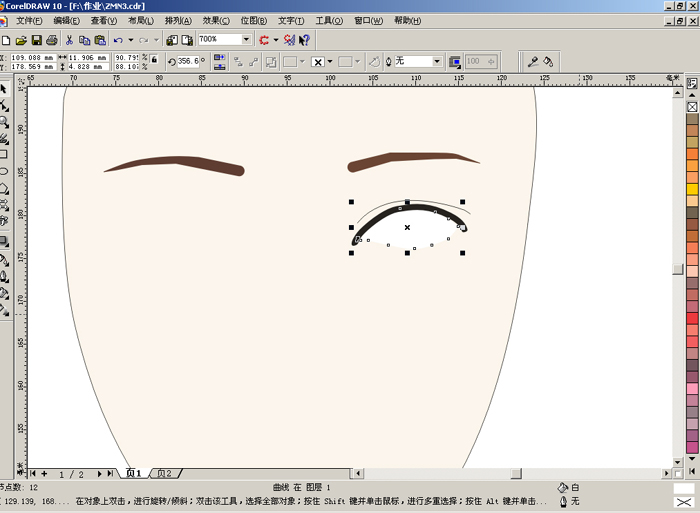
Task: Open the undo history dropdown arrow
Action: 130,40
